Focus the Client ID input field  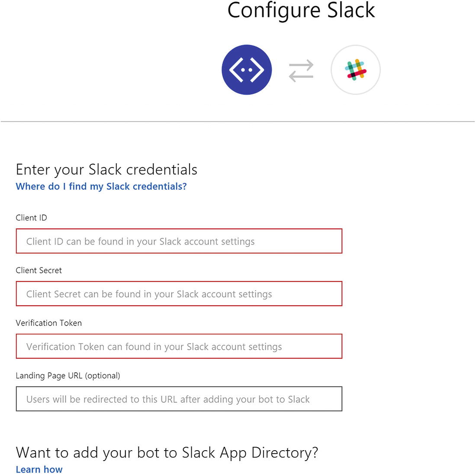179,241
